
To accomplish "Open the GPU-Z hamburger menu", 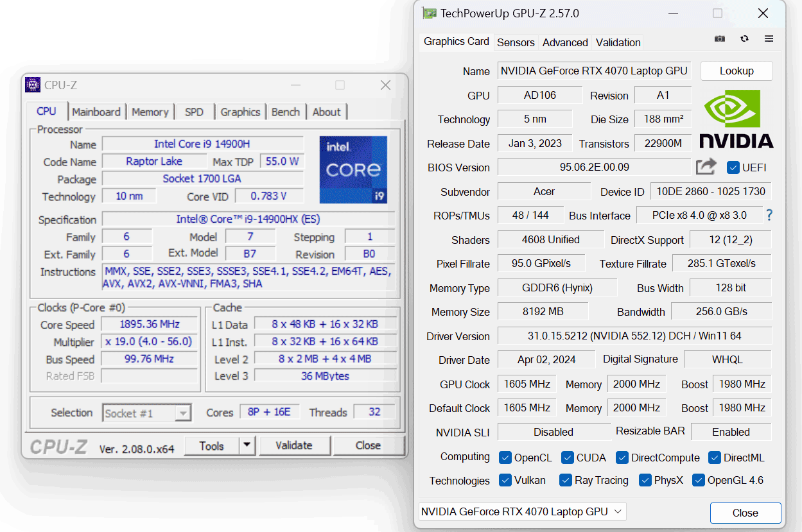I will (x=769, y=39).
